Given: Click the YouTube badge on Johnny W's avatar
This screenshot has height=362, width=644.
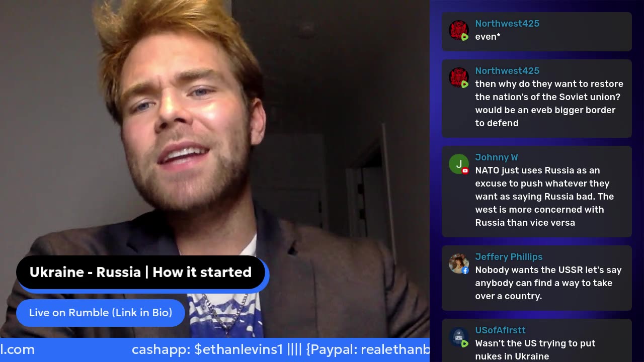Looking at the screenshot, I should (465, 171).
